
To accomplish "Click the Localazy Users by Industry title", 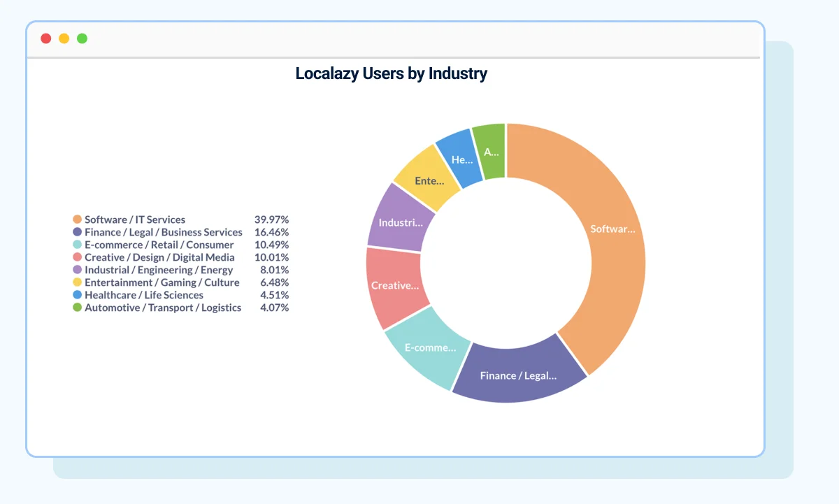I will click(x=391, y=73).
